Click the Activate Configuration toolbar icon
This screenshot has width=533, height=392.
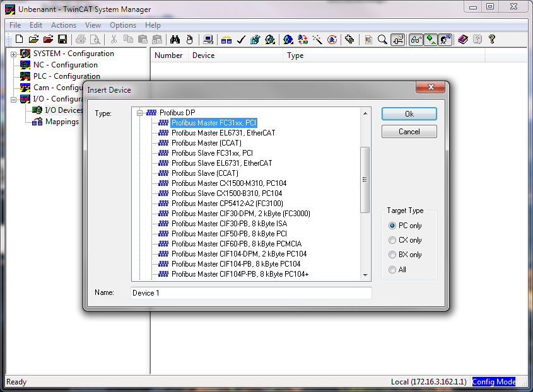tap(255, 40)
